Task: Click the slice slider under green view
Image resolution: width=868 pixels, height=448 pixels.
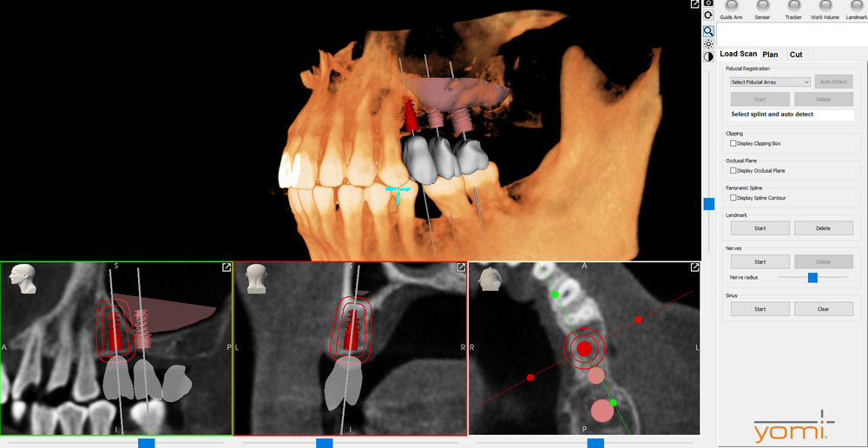Action: click(146, 443)
